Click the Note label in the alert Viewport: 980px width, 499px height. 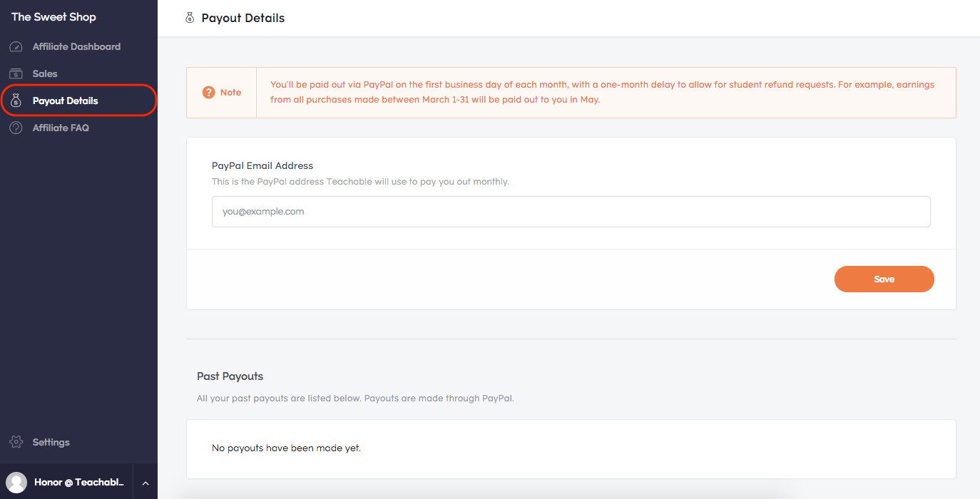point(230,93)
